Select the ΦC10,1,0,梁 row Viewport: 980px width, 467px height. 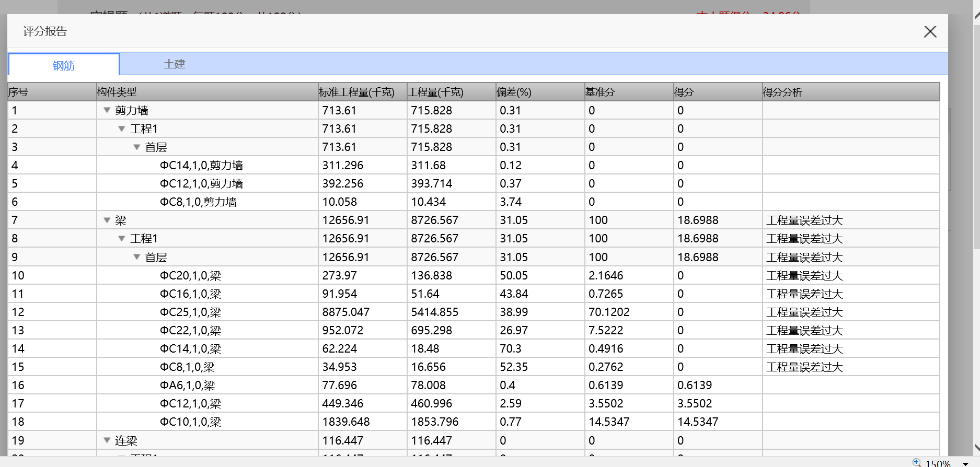point(474,422)
